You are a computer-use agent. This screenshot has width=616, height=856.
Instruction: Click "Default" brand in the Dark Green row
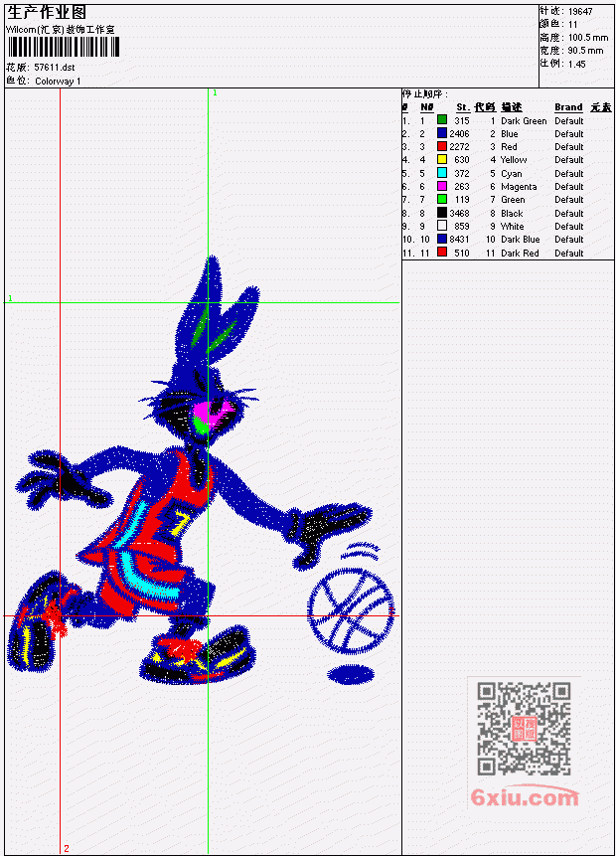pyautogui.click(x=569, y=120)
